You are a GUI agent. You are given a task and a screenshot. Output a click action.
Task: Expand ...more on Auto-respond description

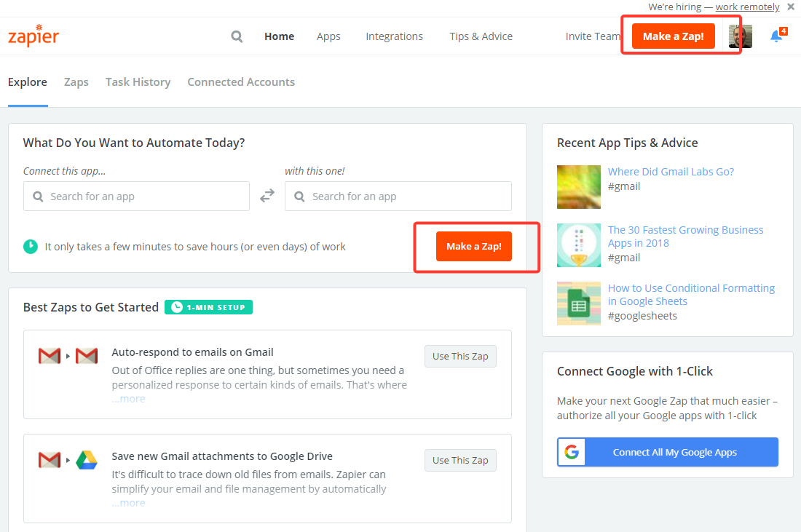point(129,399)
